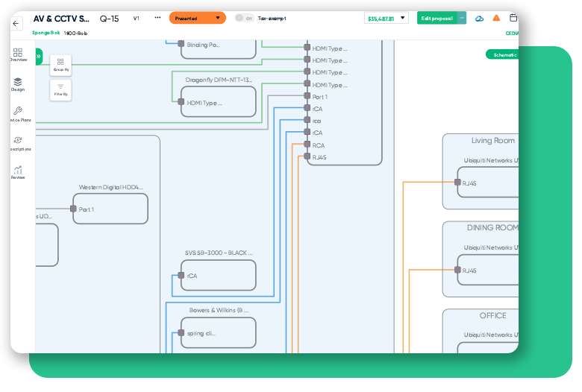582x392 pixels.
Task: Switch to the Schematic view tab
Action: click(503, 55)
